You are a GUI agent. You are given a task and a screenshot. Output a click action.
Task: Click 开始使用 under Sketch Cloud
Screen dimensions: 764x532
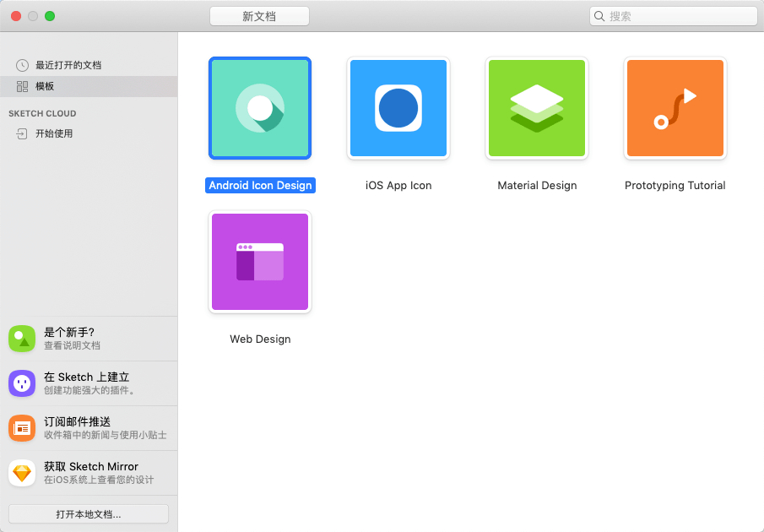click(54, 133)
